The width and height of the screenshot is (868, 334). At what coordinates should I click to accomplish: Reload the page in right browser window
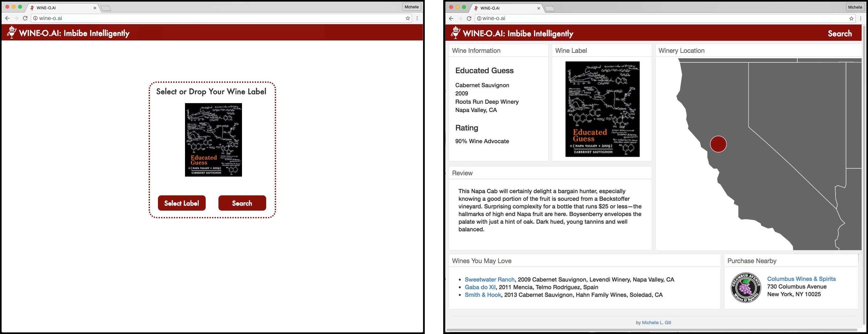[x=469, y=18]
